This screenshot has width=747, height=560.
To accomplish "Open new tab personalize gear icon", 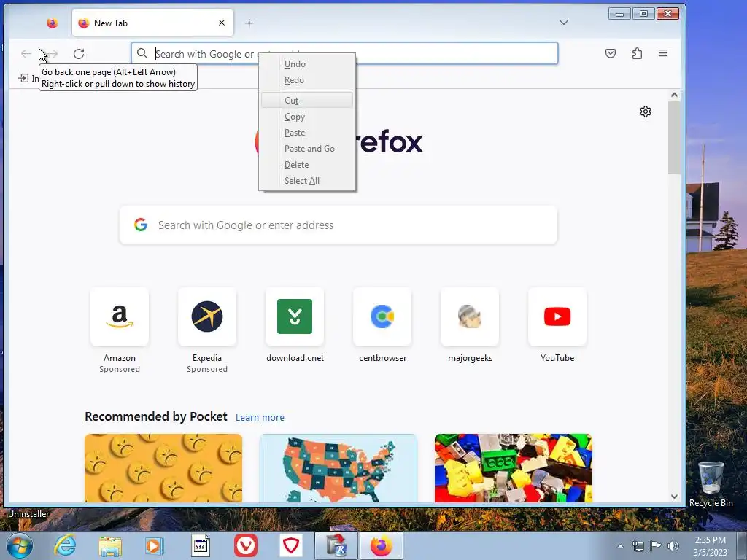I will click(x=645, y=112).
